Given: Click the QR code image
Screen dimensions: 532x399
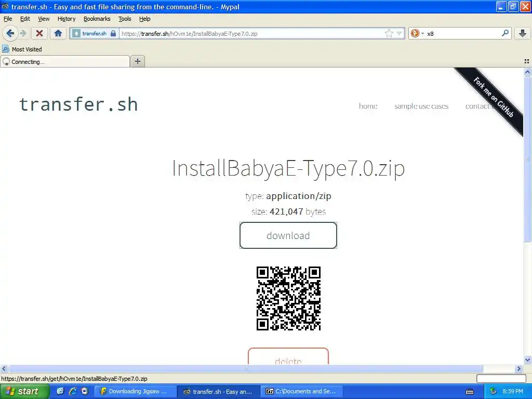Looking at the screenshot, I should pos(288,298).
